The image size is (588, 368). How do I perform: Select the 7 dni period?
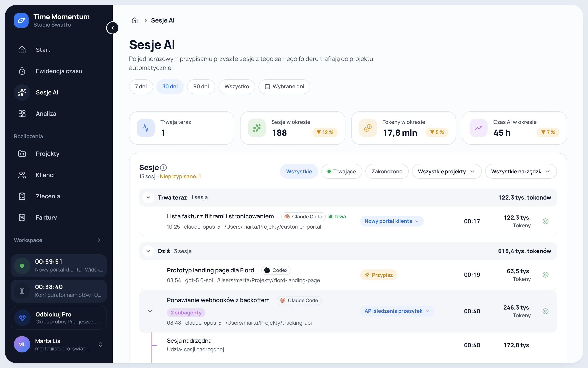[141, 87]
